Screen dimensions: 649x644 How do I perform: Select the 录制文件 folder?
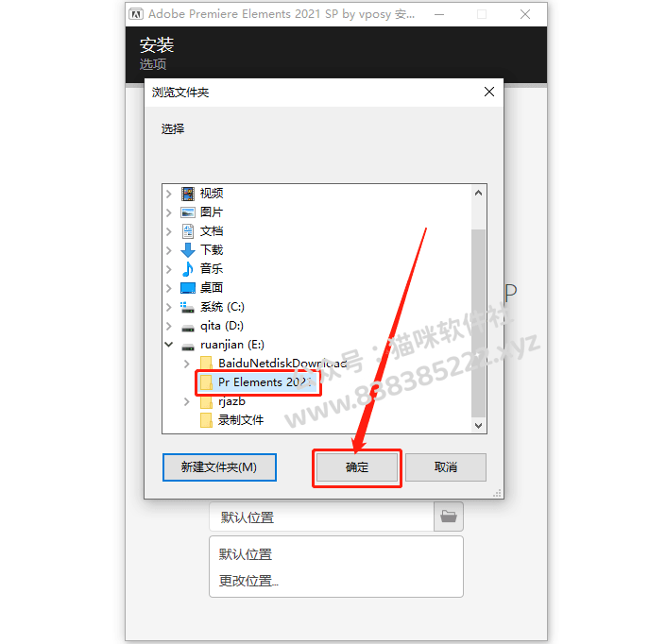coord(231,420)
